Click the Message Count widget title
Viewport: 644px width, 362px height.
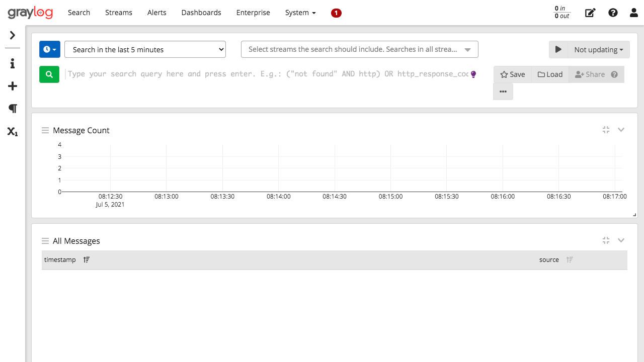coord(81,130)
